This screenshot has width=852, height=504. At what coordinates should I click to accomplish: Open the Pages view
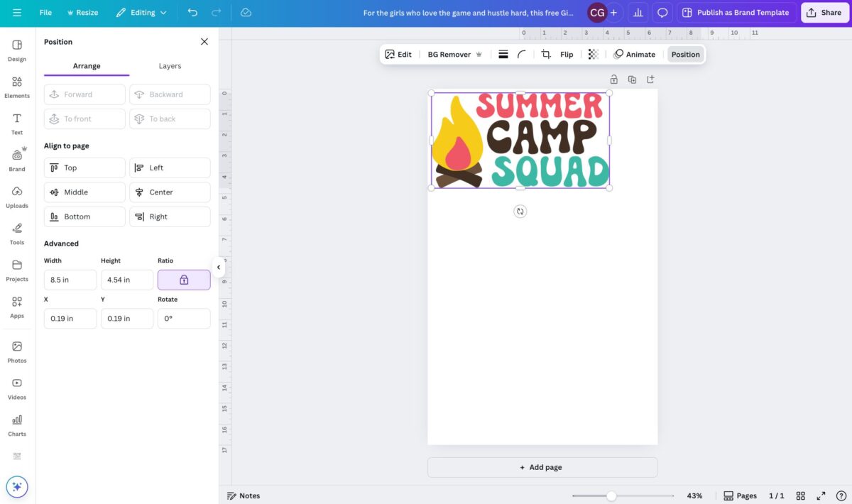[740, 495]
